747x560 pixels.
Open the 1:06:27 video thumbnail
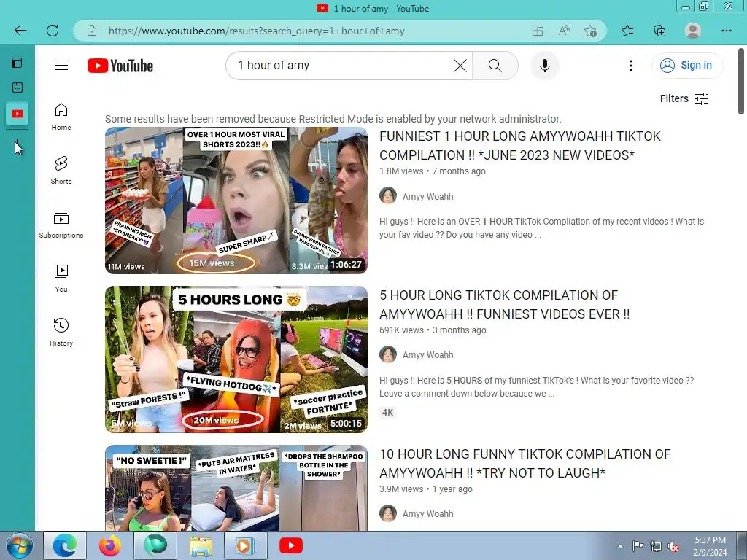(x=236, y=201)
